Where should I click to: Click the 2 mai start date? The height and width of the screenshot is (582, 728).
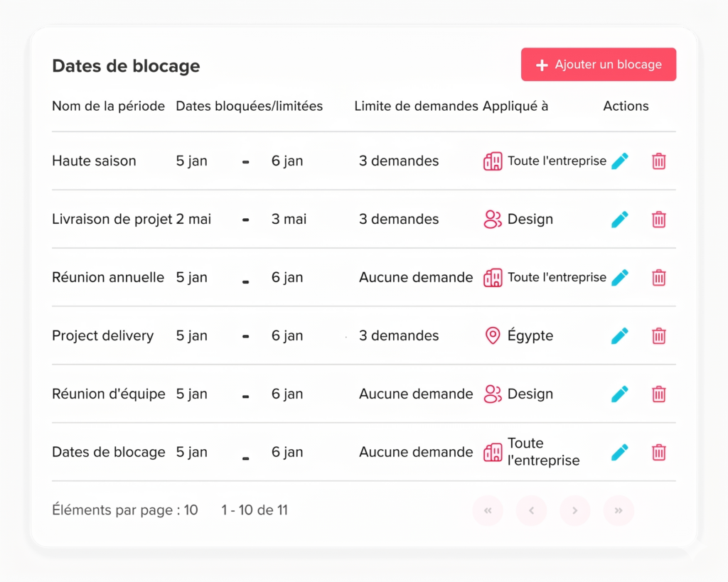click(x=193, y=219)
